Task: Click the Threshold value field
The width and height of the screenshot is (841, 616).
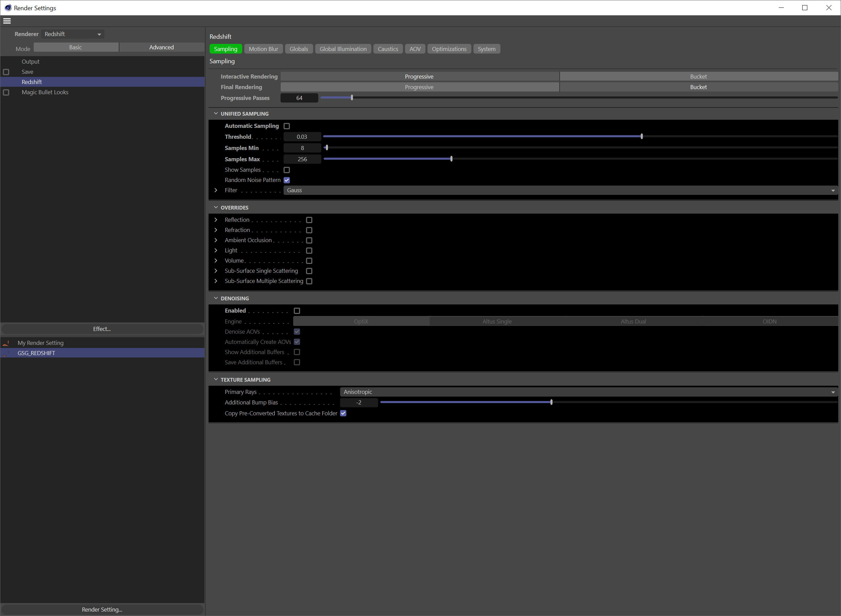Action: click(302, 137)
